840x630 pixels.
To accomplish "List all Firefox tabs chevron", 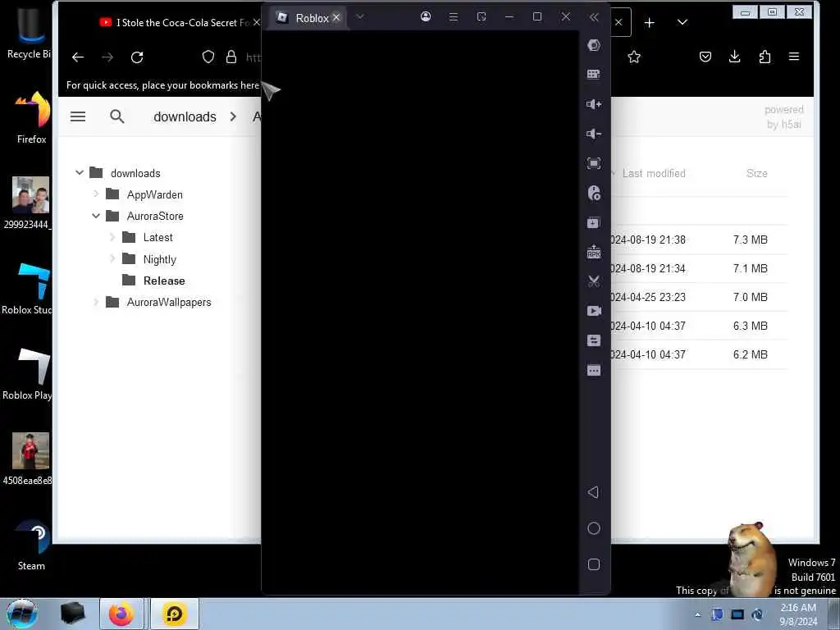I will coord(682,22).
